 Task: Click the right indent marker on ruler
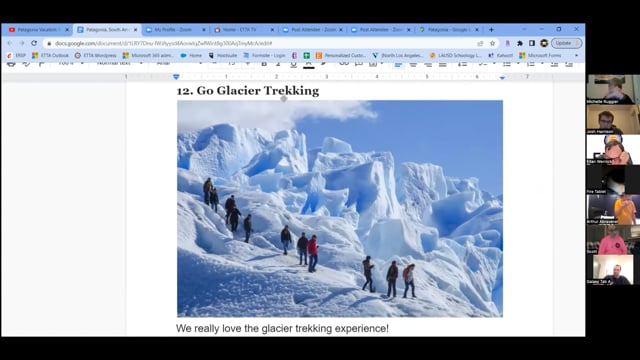[x=502, y=77]
